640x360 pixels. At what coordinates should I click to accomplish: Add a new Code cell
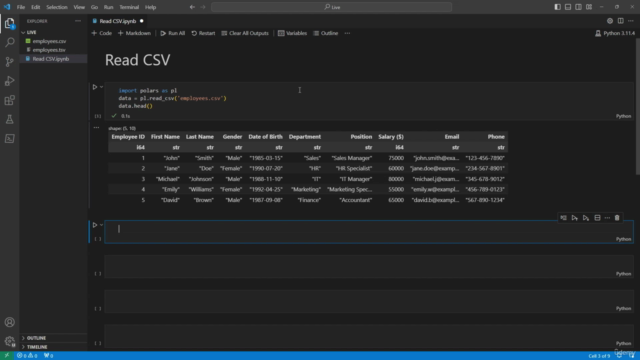pos(102,33)
